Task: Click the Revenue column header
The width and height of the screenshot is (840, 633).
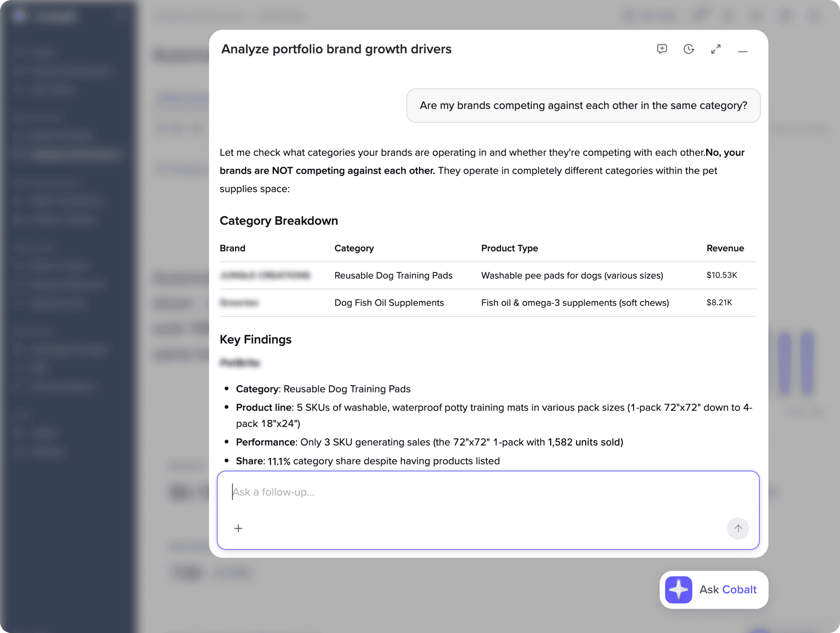Action: click(x=725, y=248)
